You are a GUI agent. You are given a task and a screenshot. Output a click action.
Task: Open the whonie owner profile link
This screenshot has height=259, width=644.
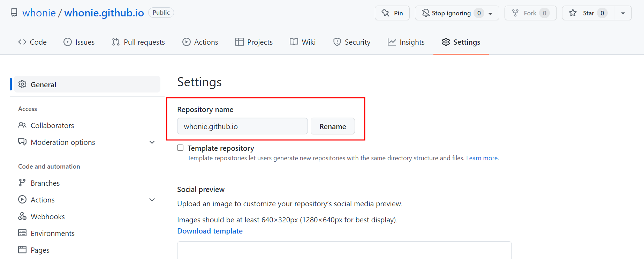click(x=39, y=13)
